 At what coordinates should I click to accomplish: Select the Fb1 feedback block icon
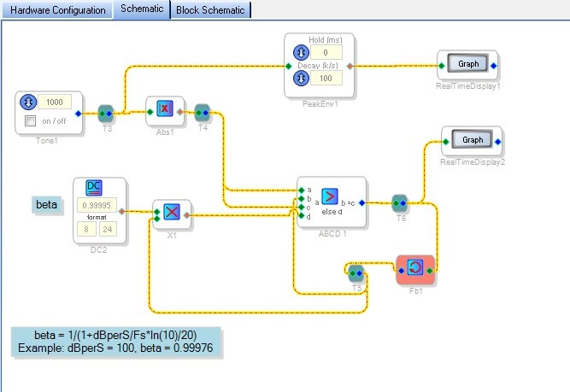(415, 268)
